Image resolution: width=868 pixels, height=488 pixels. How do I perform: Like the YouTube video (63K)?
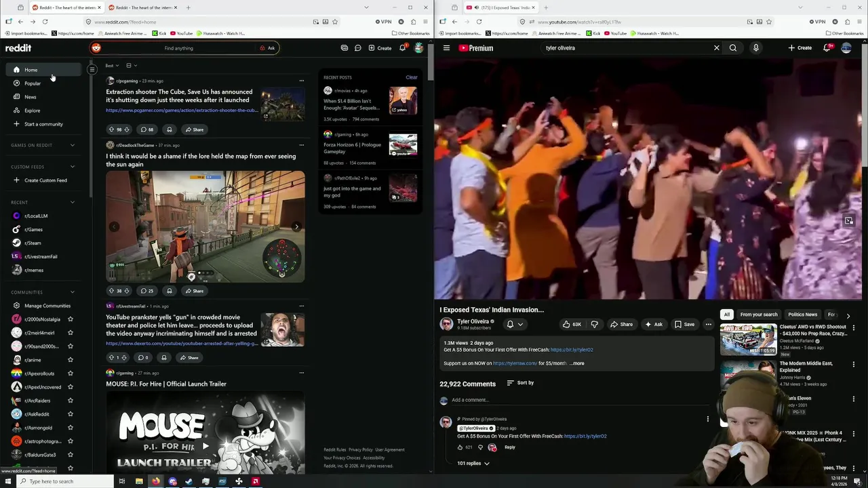pyautogui.click(x=572, y=325)
